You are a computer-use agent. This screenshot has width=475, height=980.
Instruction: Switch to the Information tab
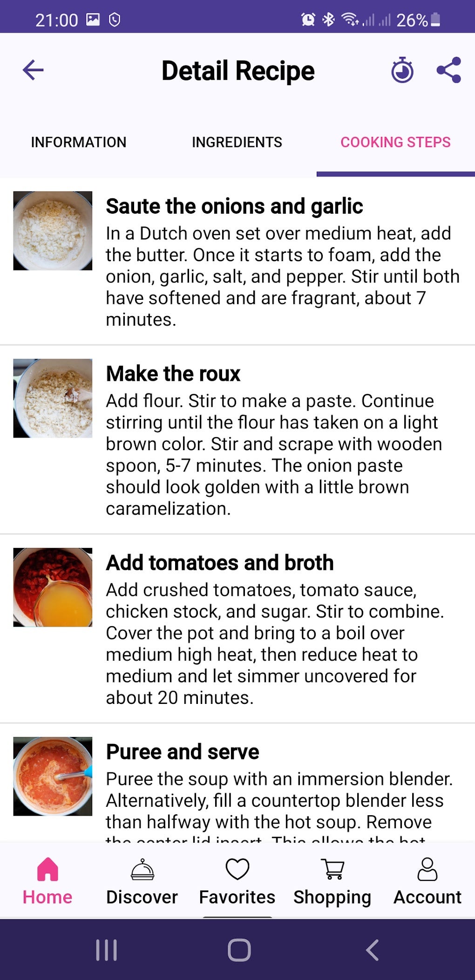(x=79, y=142)
